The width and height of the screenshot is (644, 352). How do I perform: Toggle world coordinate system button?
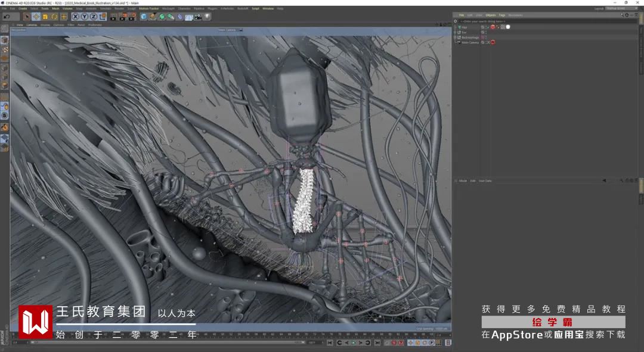(x=103, y=17)
